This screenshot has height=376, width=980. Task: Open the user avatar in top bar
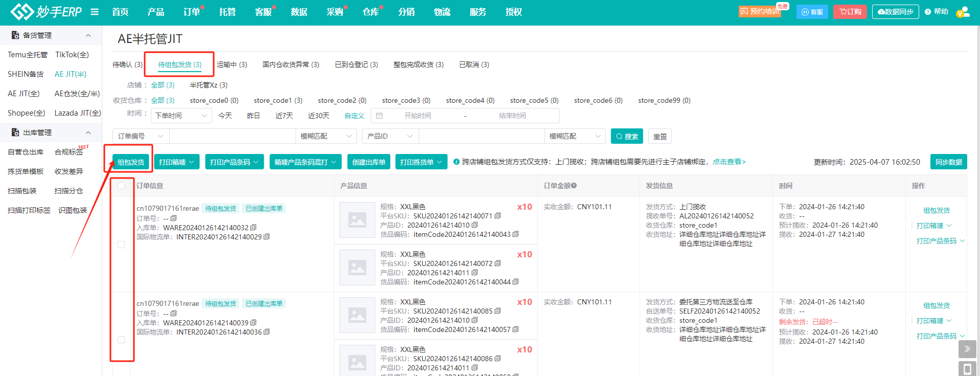coord(963,12)
